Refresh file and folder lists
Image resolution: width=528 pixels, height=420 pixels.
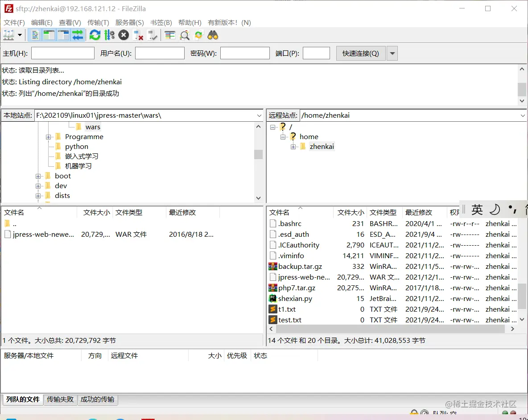point(95,35)
